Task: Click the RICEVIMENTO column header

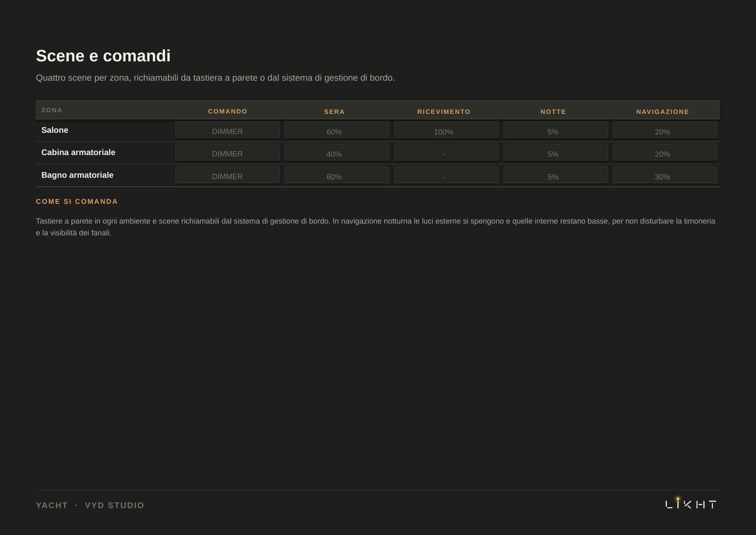Action: 444,112
